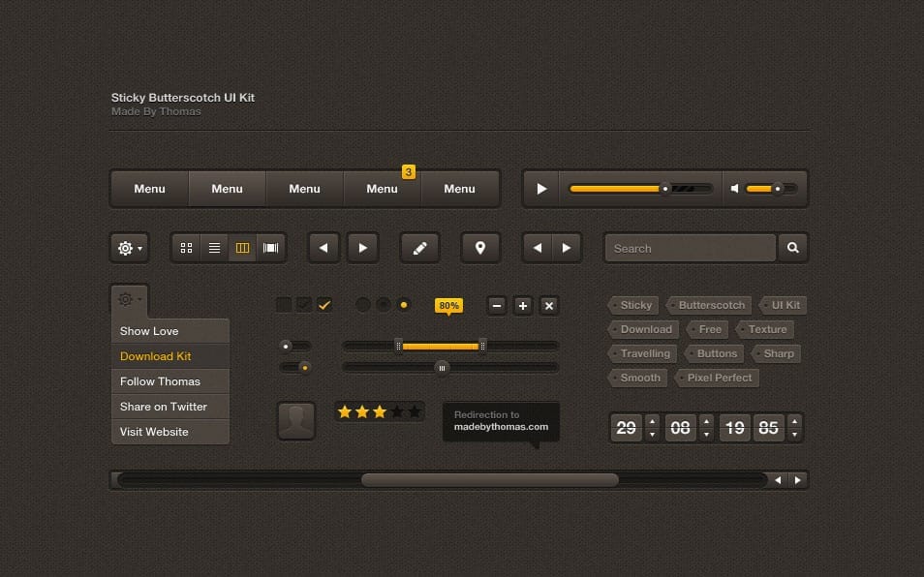Image resolution: width=924 pixels, height=577 pixels.
Task: Click the pencil edit icon
Action: click(x=419, y=248)
